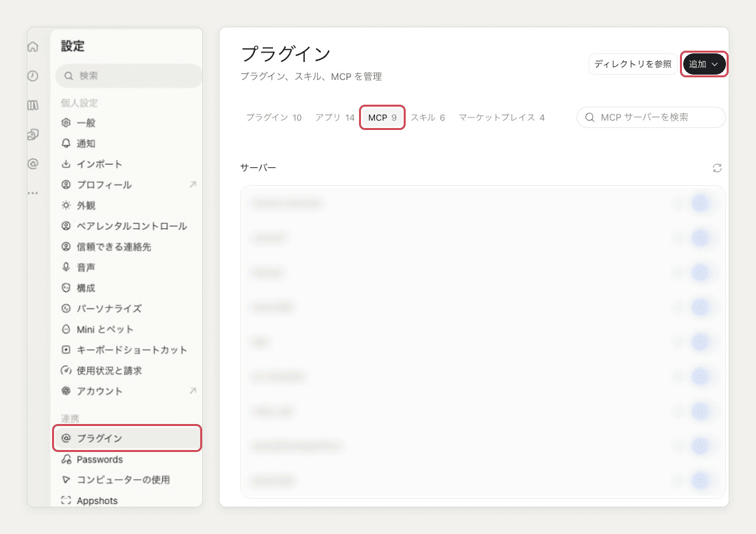Open the History clock icon in the left rail
The image size is (756, 534).
(x=33, y=75)
